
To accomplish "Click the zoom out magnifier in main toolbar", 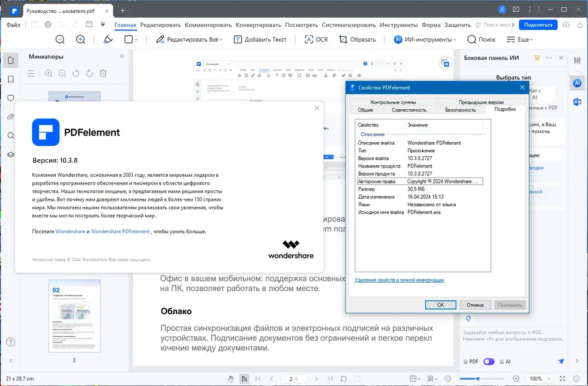I will click(x=59, y=39).
